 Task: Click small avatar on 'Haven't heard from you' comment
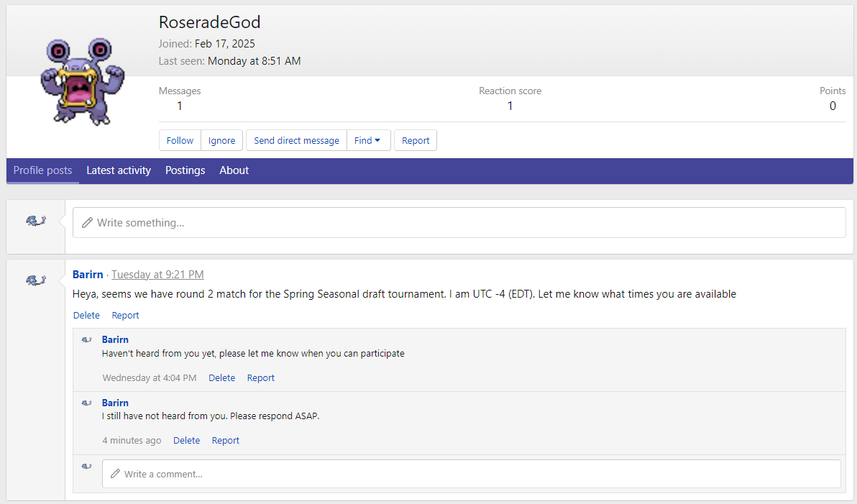tap(86, 339)
